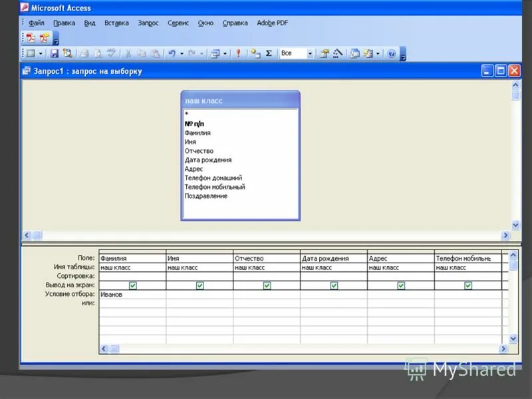Open the Вид menu

[90, 23]
